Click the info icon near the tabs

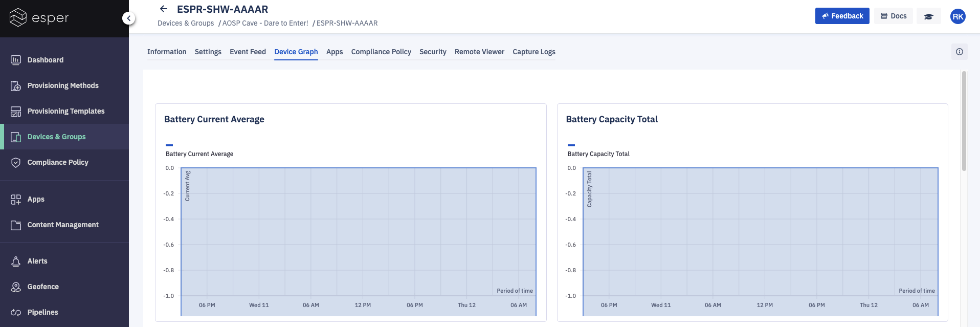click(959, 52)
